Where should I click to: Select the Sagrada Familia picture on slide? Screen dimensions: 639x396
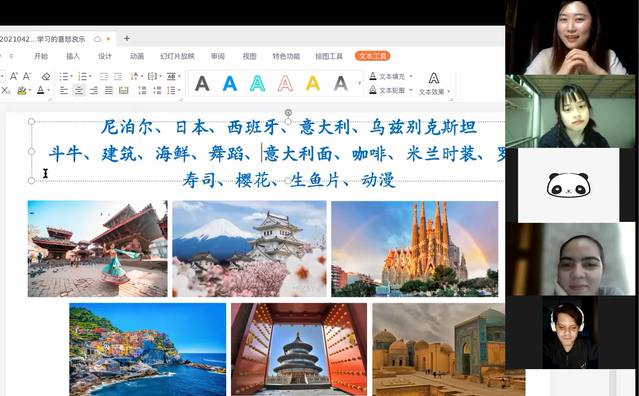[x=414, y=249]
